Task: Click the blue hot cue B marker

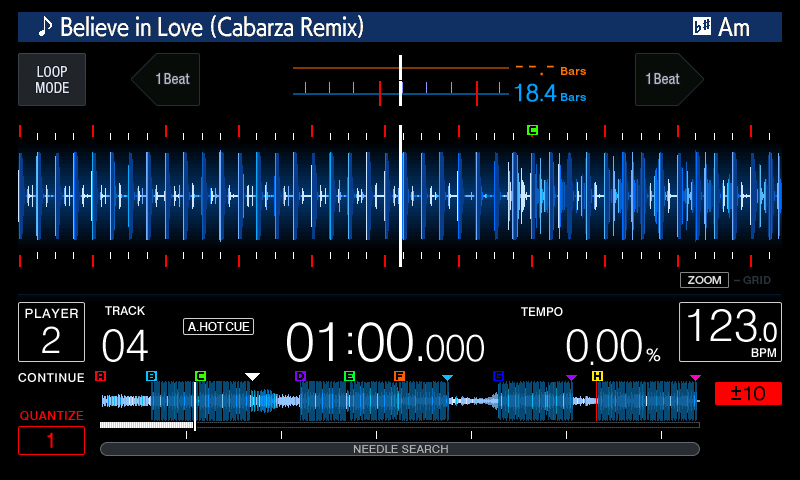Action: tap(151, 376)
